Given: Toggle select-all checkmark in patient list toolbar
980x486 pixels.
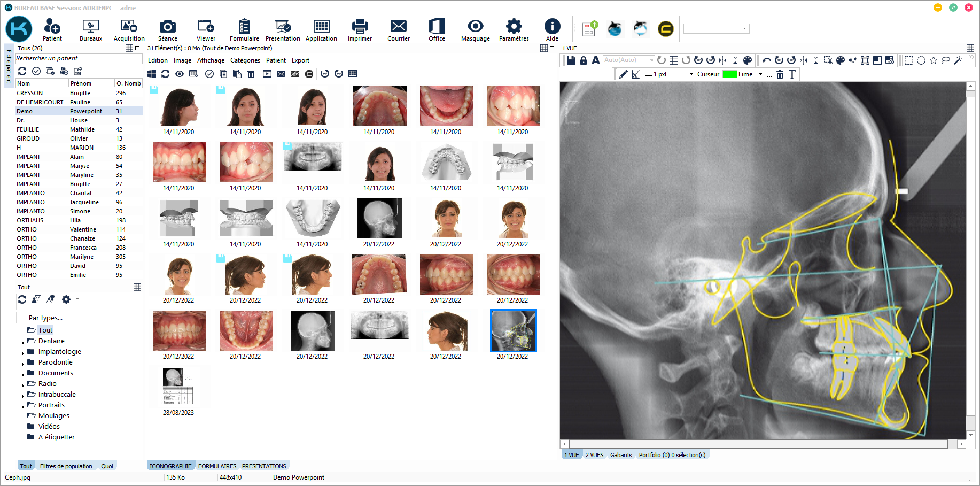Looking at the screenshot, I should 36,71.
